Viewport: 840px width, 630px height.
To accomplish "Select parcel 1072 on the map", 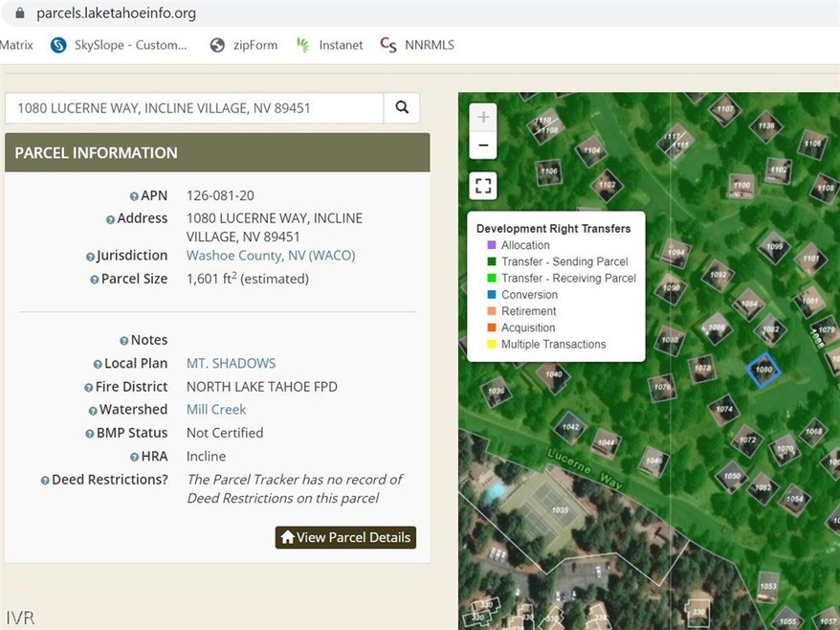I will coord(747,440).
